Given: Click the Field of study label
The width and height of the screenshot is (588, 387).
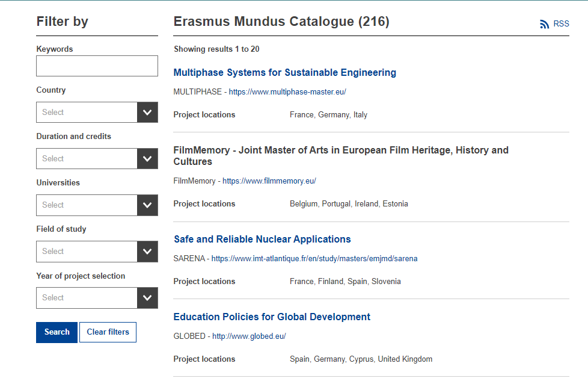Looking at the screenshot, I should pos(61,229).
